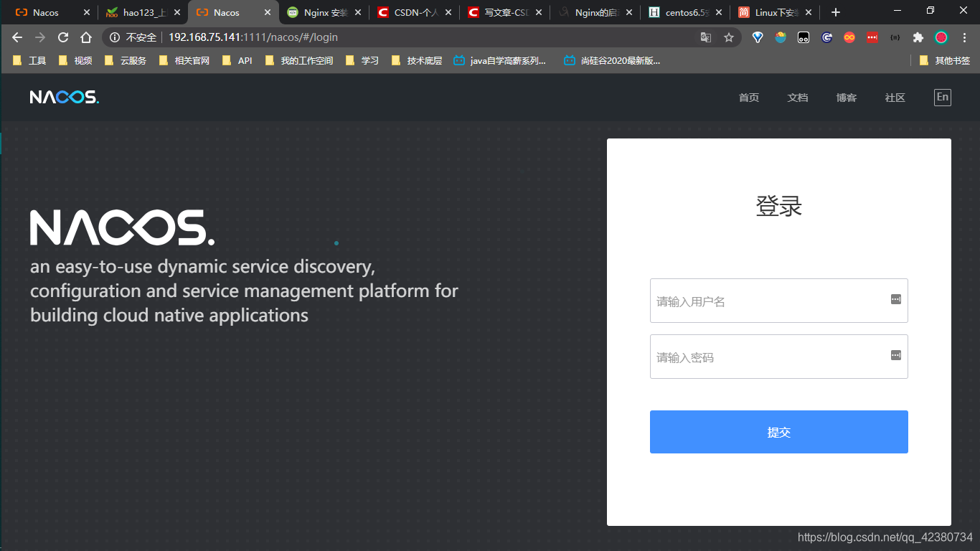Open the 工具 bookmarks folder

(x=29, y=61)
